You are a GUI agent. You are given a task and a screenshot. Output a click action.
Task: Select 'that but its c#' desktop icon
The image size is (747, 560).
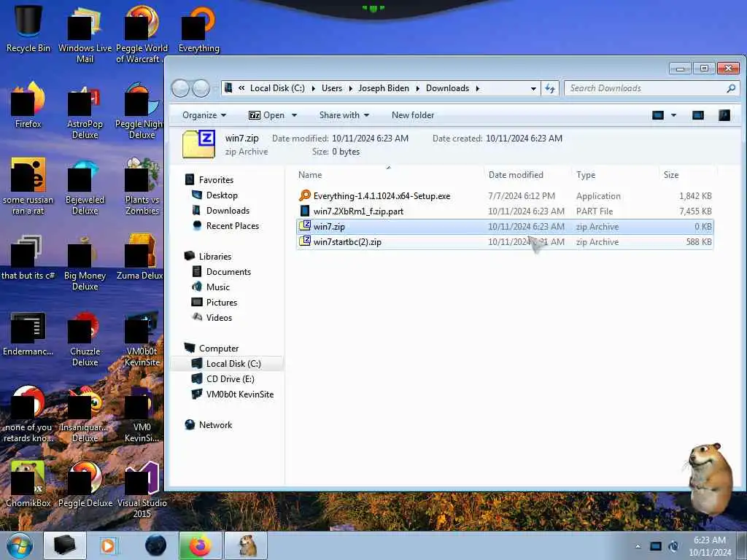28,257
